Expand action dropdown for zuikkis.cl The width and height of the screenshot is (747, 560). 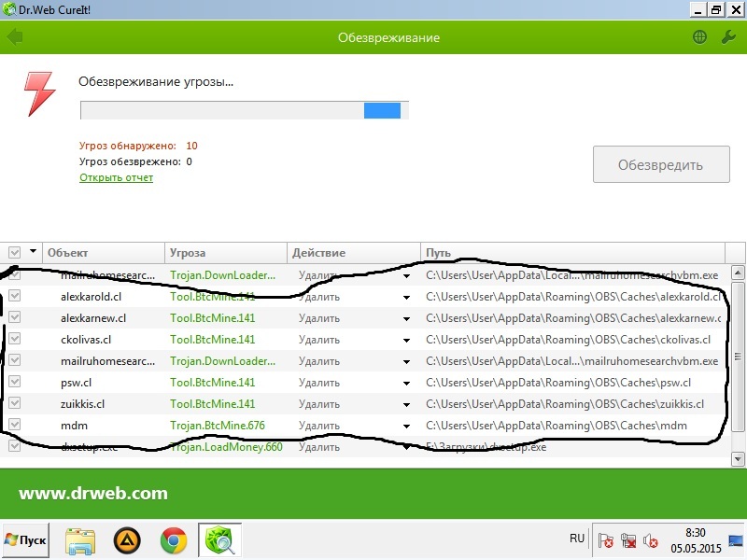tap(406, 404)
